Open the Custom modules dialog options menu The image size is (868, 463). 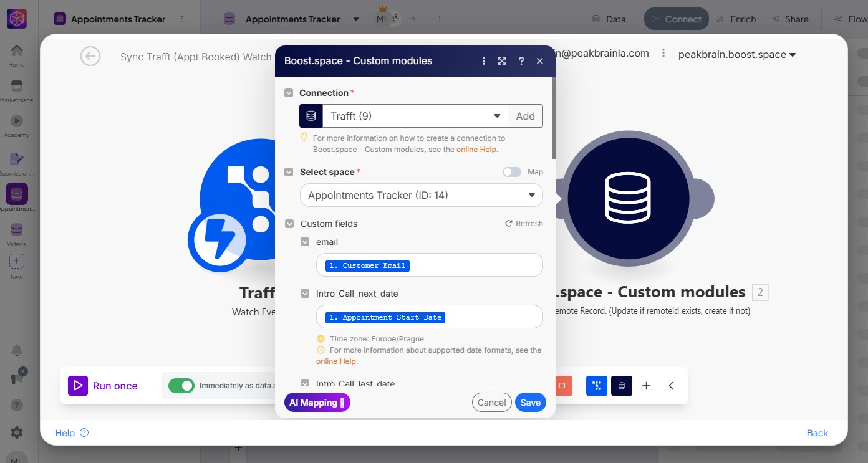tap(484, 61)
